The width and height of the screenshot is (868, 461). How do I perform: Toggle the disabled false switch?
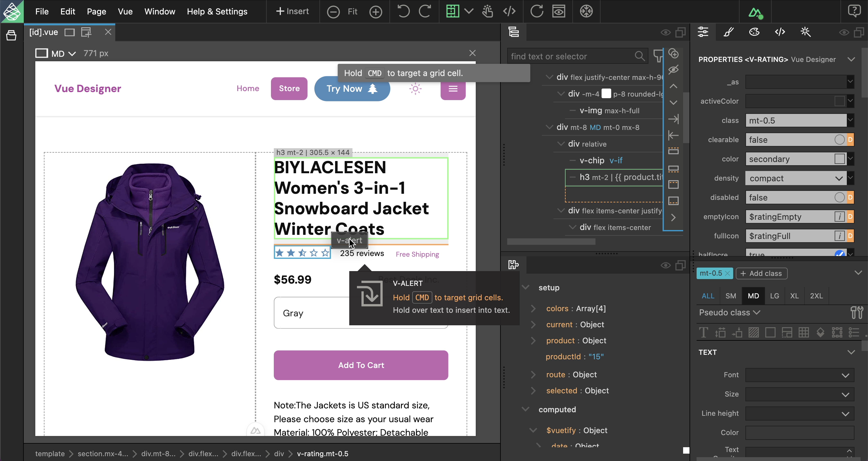pyautogui.click(x=839, y=197)
